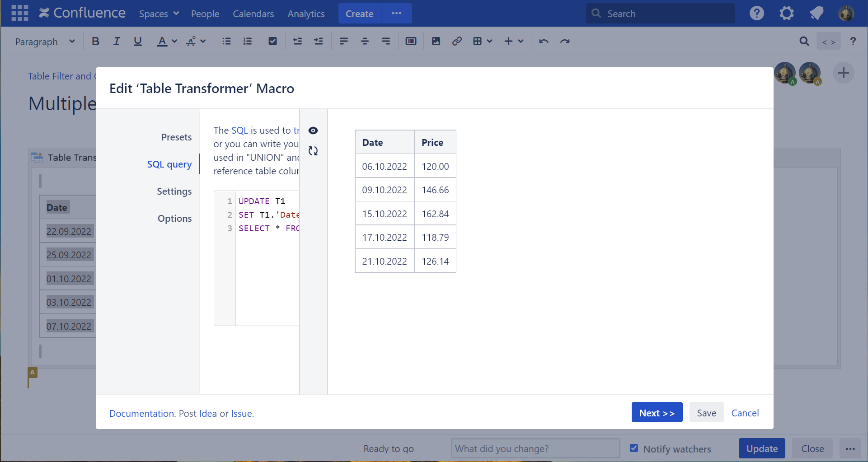Undo the last action
The height and width of the screenshot is (462, 868).
pyautogui.click(x=544, y=42)
